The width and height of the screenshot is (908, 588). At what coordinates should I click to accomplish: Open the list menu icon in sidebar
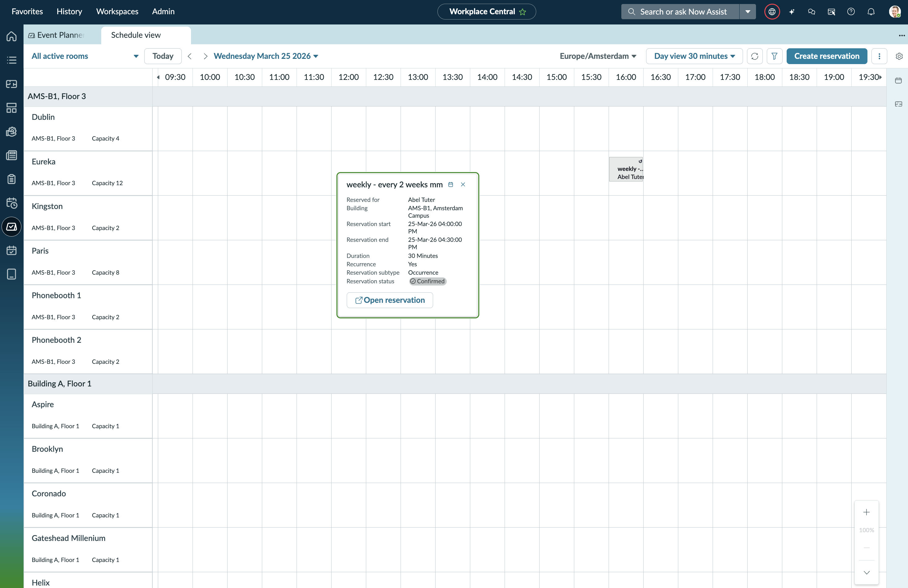tap(11, 60)
